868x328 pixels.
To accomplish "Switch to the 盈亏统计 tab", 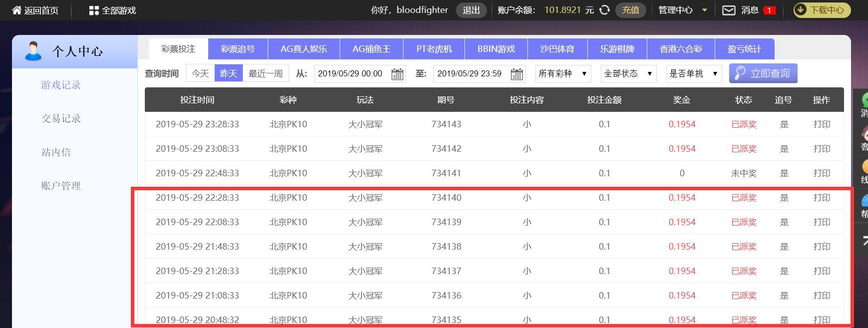I will point(744,49).
